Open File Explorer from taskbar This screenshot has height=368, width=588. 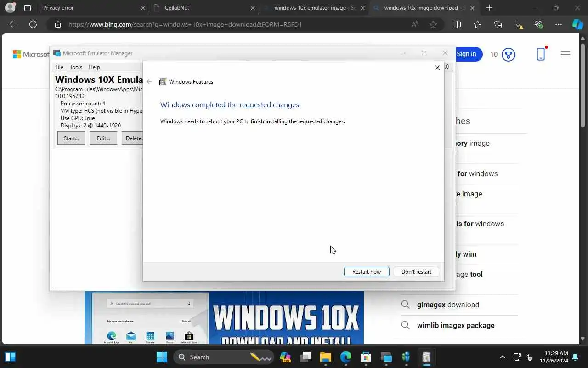[326, 357]
